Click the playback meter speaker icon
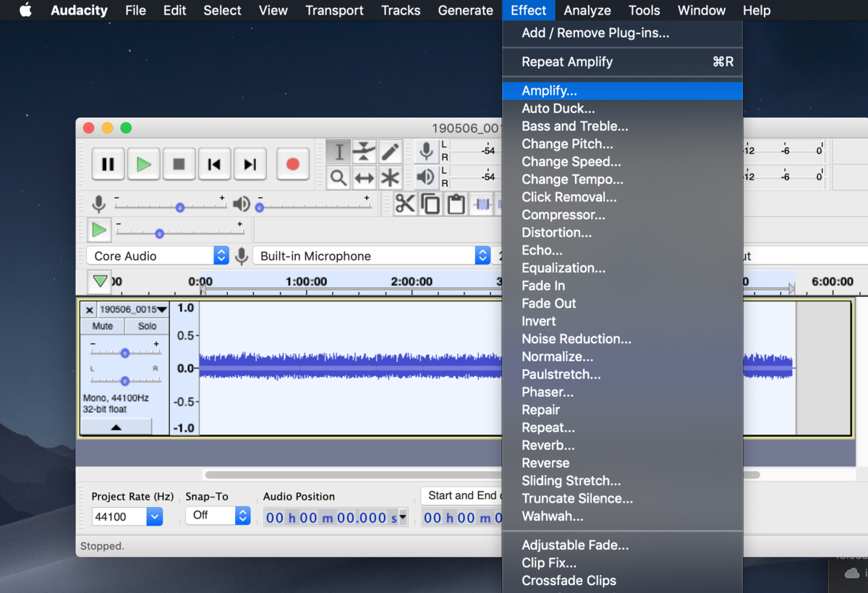This screenshot has height=593, width=868. [x=426, y=176]
